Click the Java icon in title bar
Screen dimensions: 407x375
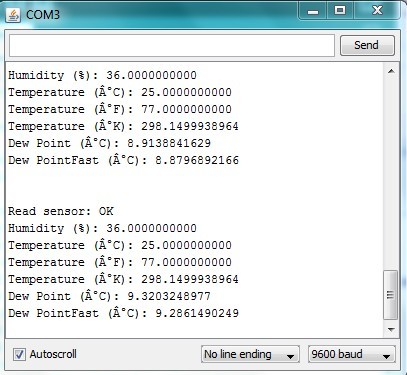click(13, 15)
